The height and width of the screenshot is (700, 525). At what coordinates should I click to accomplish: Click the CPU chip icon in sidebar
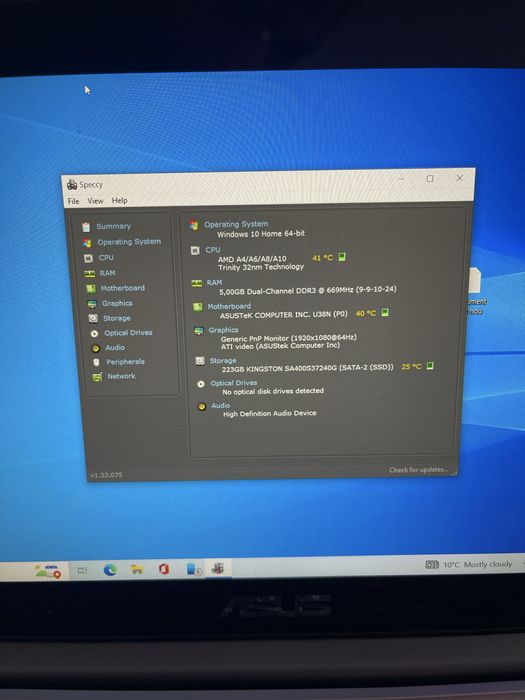tap(88, 258)
